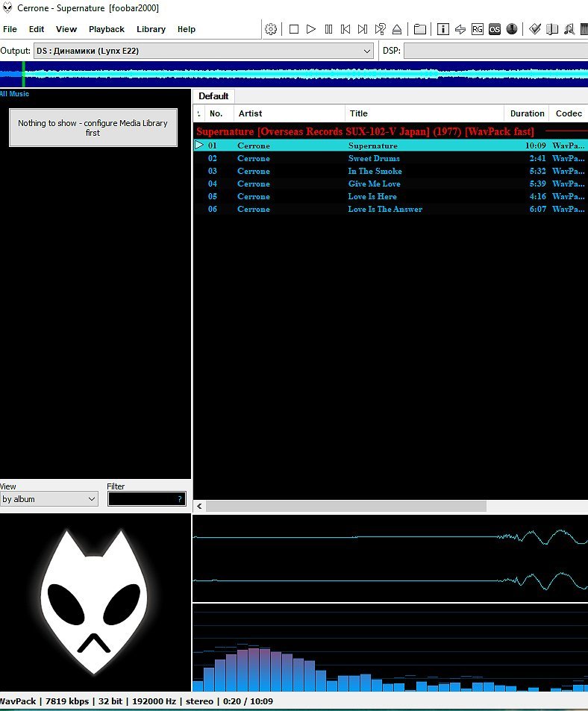Play a random track
Viewport: 588px width, 711px height.
click(380, 29)
